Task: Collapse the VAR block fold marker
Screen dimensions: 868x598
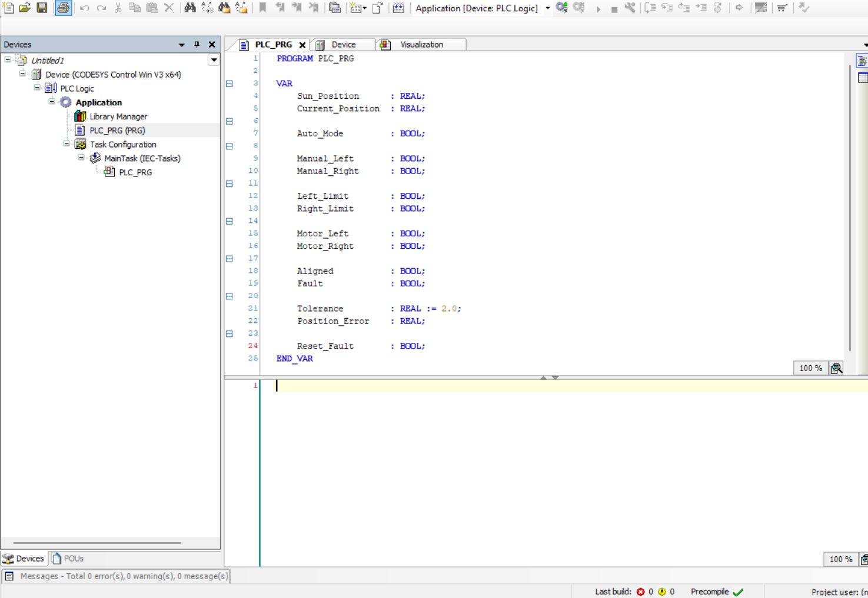Action: [230, 83]
